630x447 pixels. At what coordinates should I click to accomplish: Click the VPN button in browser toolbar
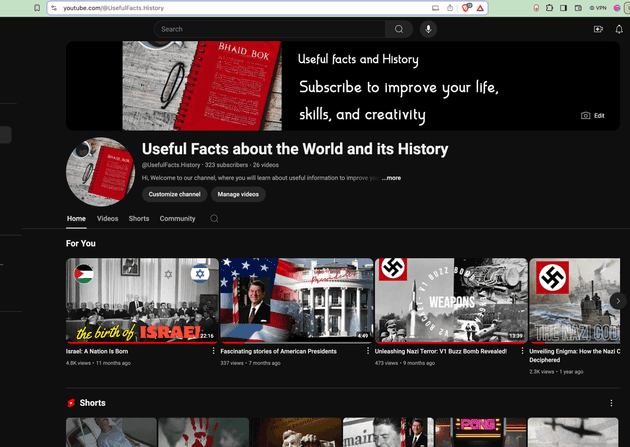point(598,8)
